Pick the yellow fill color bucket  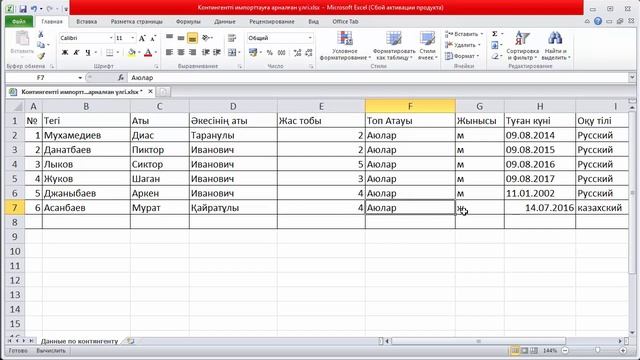pos(131,53)
